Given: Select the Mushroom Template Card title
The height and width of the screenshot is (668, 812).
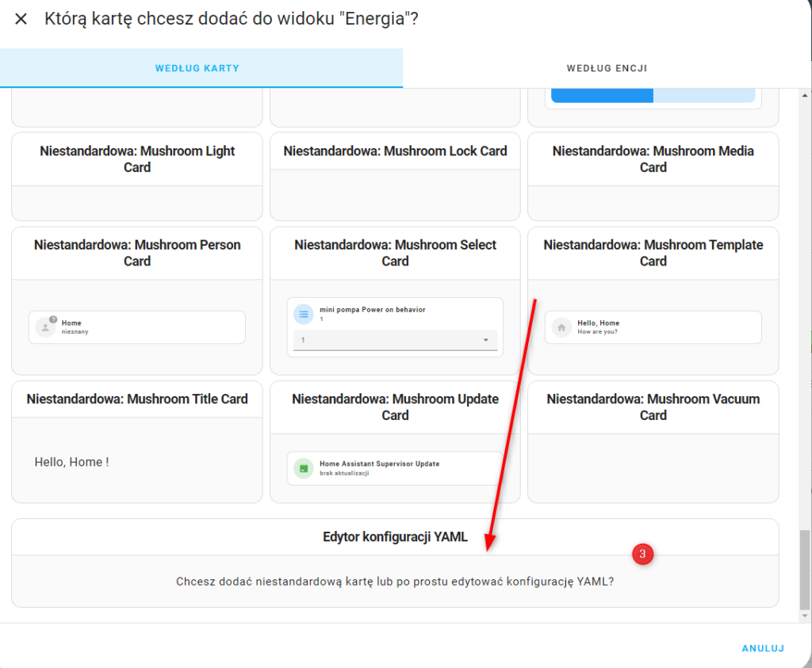Looking at the screenshot, I should (653, 253).
